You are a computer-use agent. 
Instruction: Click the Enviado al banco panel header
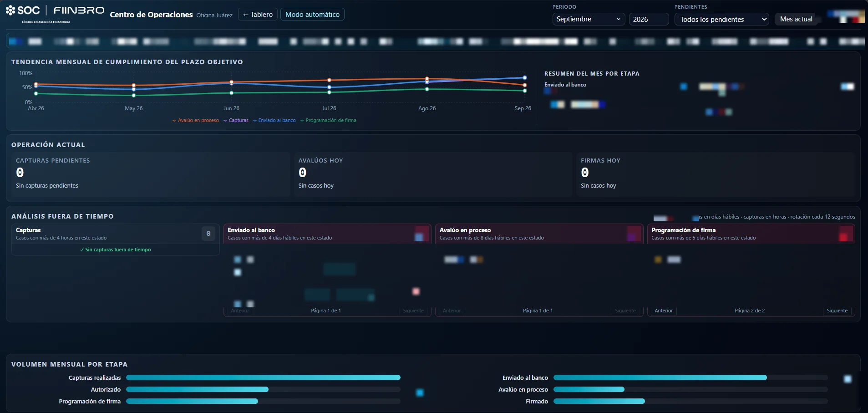coord(327,234)
